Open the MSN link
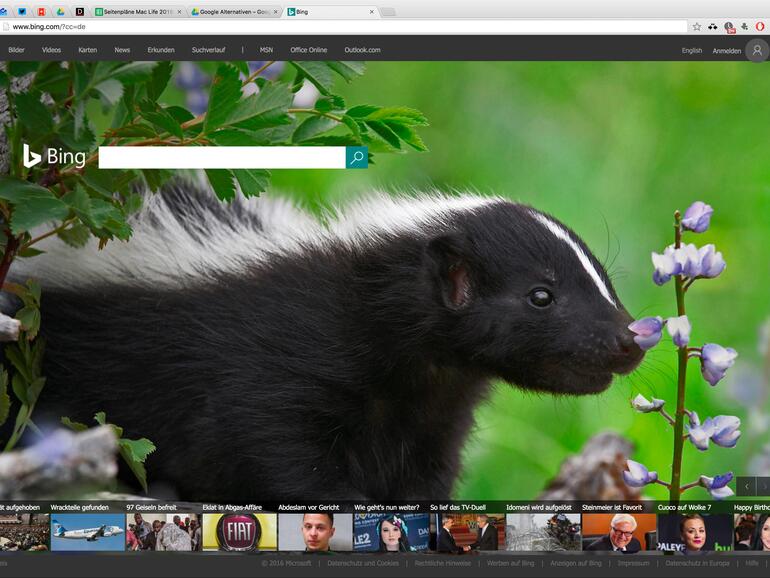 coord(266,50)
